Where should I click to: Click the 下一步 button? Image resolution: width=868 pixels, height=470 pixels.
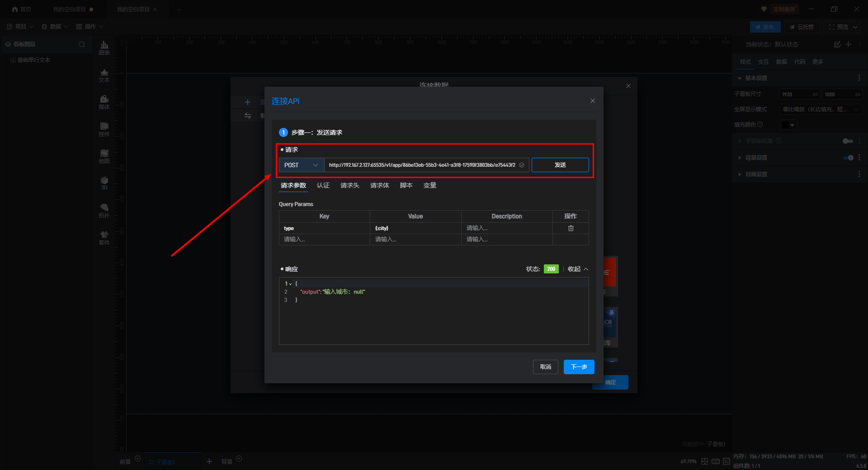click(579, 367)
